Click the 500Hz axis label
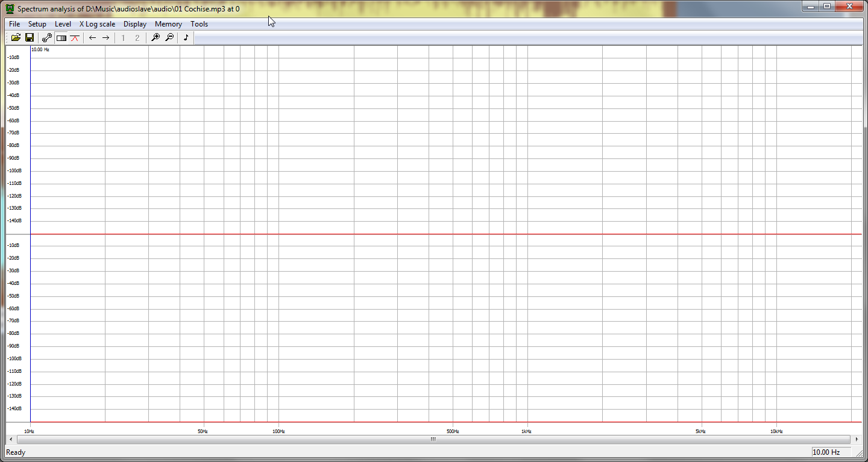Screen dimensions: 868x462 453,431
